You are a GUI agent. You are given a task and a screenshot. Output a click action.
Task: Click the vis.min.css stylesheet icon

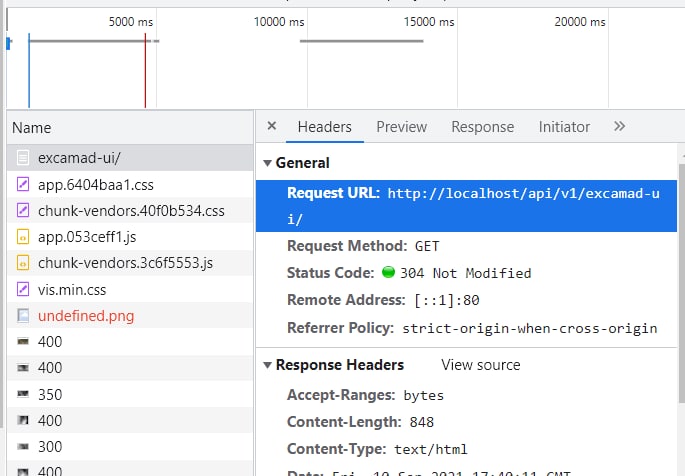(x=22, y=289)
